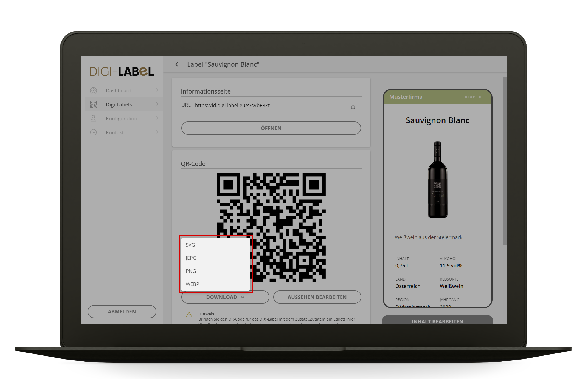Open the DOWNLOAD dropdown button
This screenshot has width=588, height=379.
click(225, 297)
